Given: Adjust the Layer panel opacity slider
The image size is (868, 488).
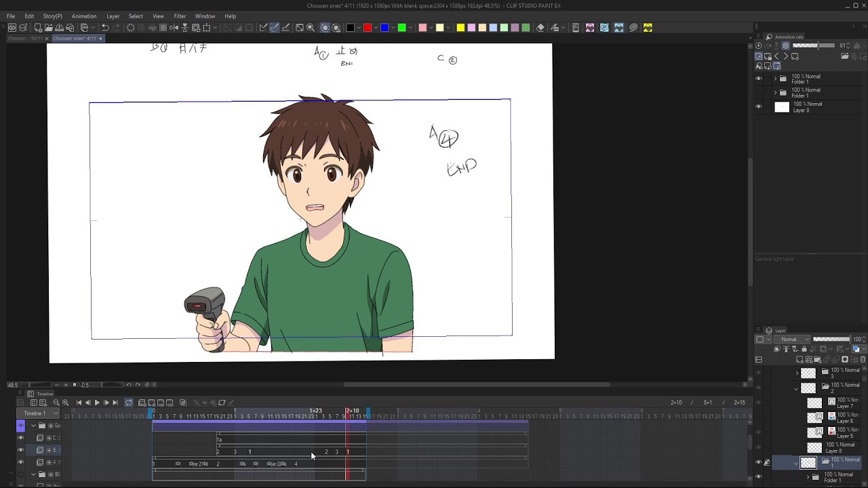Looking at the screenshot, I should pyautogui.click(x=831, y=340).
